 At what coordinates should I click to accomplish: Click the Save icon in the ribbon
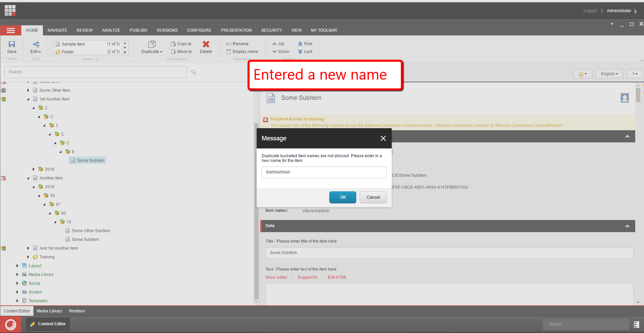[12, 44]
